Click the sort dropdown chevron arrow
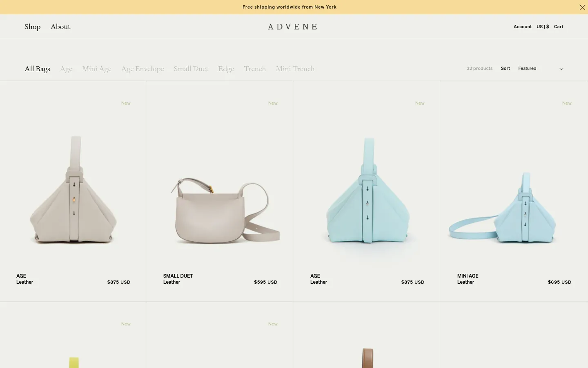The width and height of the screenshot is (588, 368). 561,69
